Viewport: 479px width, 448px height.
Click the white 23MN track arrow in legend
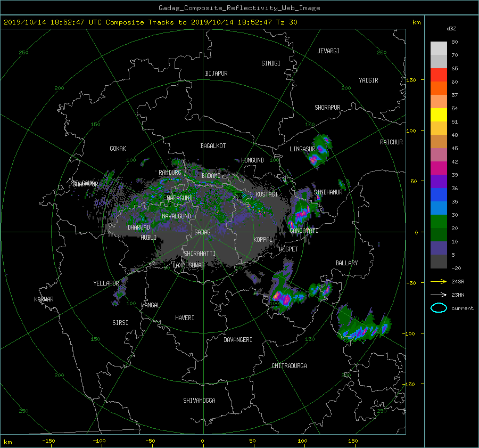point(439,295)
